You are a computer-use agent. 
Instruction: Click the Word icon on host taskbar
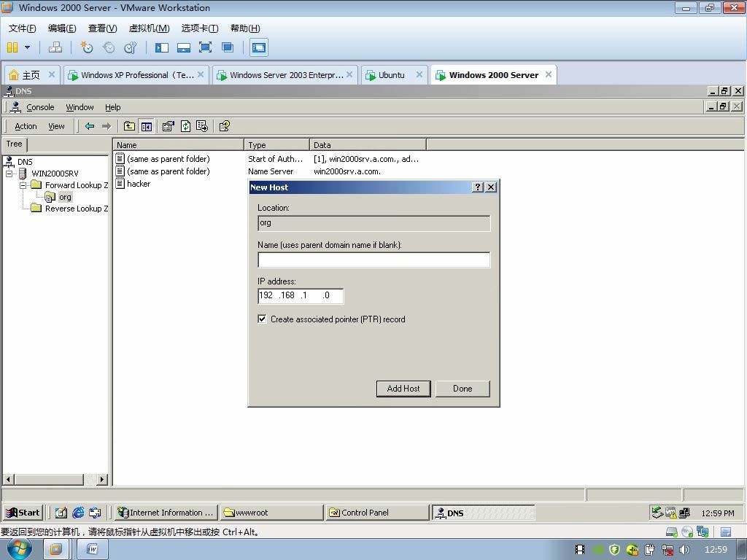tap(93, 550)
